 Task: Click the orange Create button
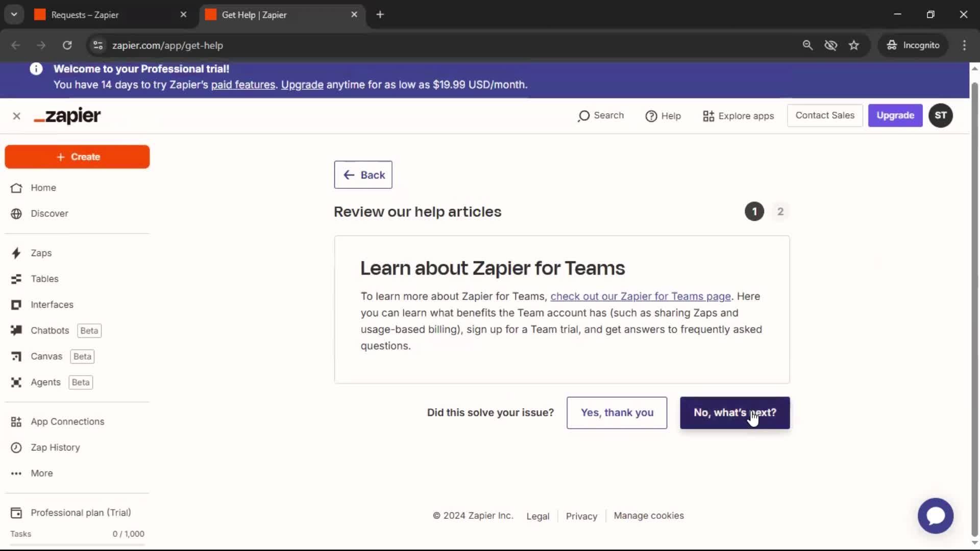[x=77, y=157]
